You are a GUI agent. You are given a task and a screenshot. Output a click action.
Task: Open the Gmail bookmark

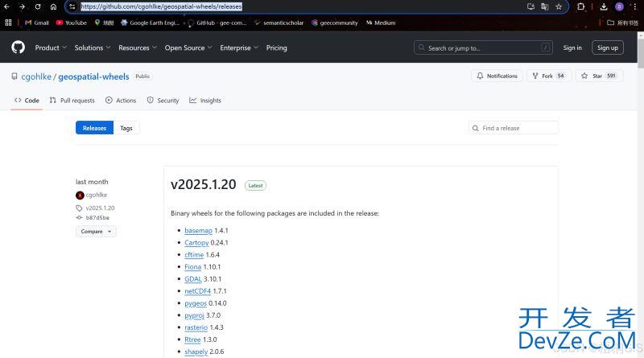tap(36, 23)
